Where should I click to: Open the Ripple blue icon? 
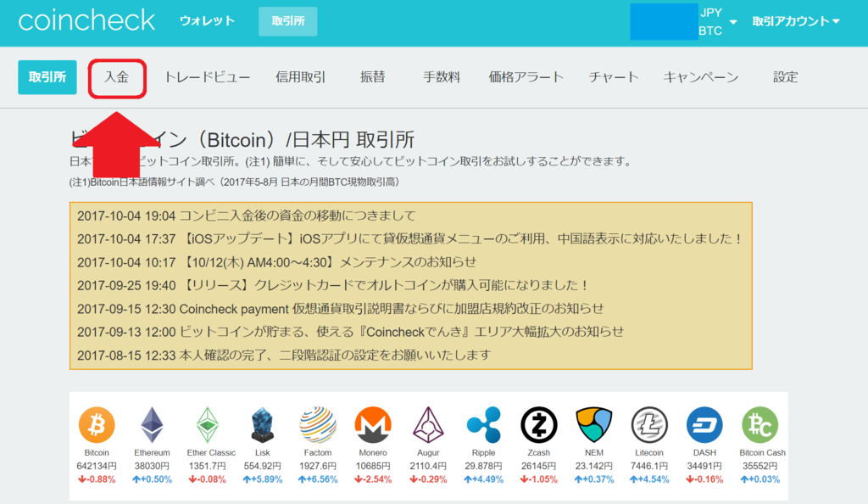[484, 425]
